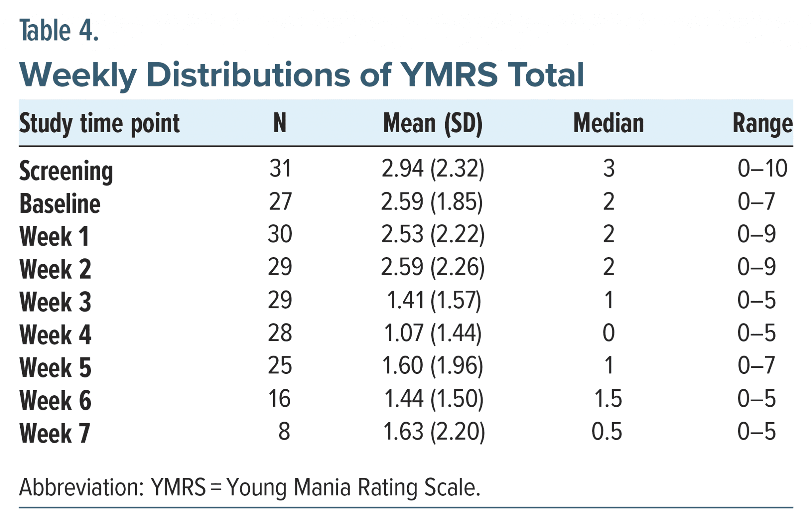Click the "Table 4." label
Viewport: 812px width, 527px height.
point(59,31)
